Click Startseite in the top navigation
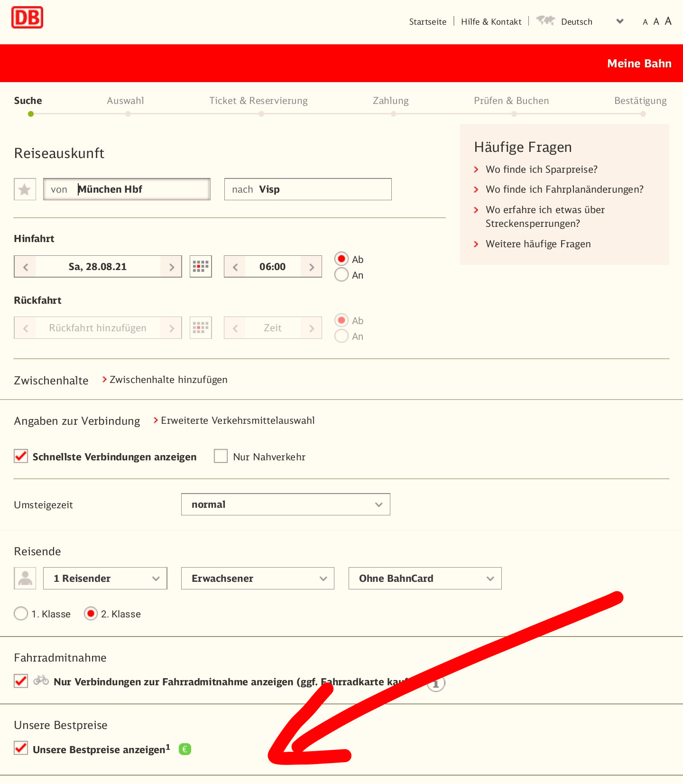 (x=427, y=22)
